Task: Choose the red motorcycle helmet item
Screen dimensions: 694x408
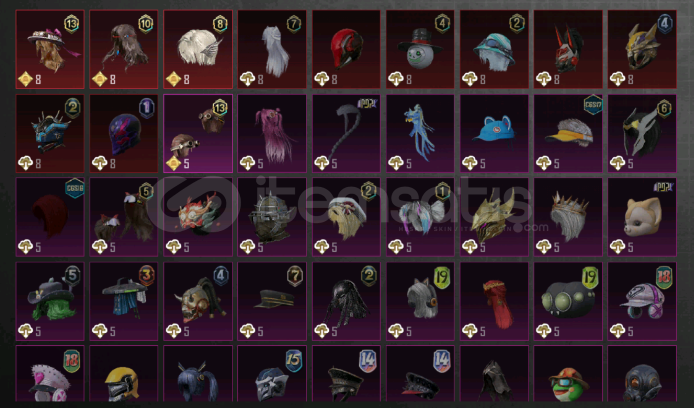Action: pyautogui.click(x=346, y=49)
